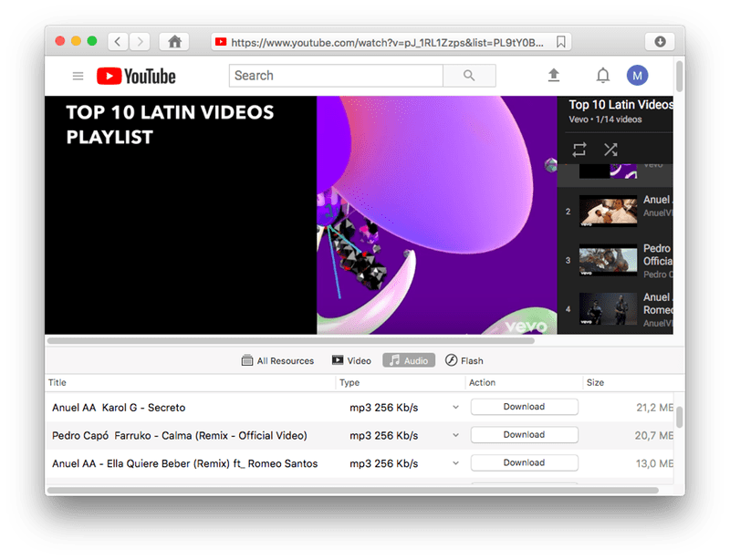Select the row titled Anuel AA Karol G - Secreto
730x560 pixels.
coord(119,408)
